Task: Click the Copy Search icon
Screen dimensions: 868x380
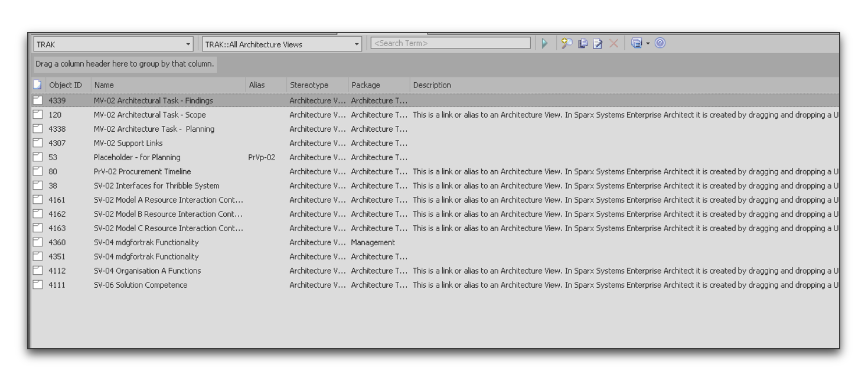Action: coord(583,43)
